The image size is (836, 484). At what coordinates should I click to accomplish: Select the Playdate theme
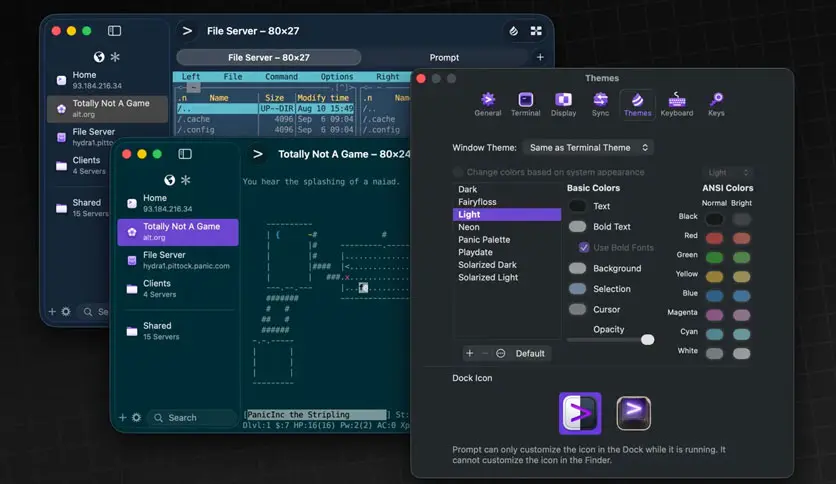point(507,252)
